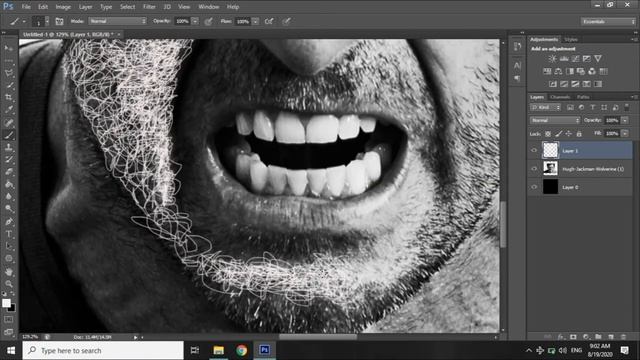Open the Brush Preset picker arrow

47,21
